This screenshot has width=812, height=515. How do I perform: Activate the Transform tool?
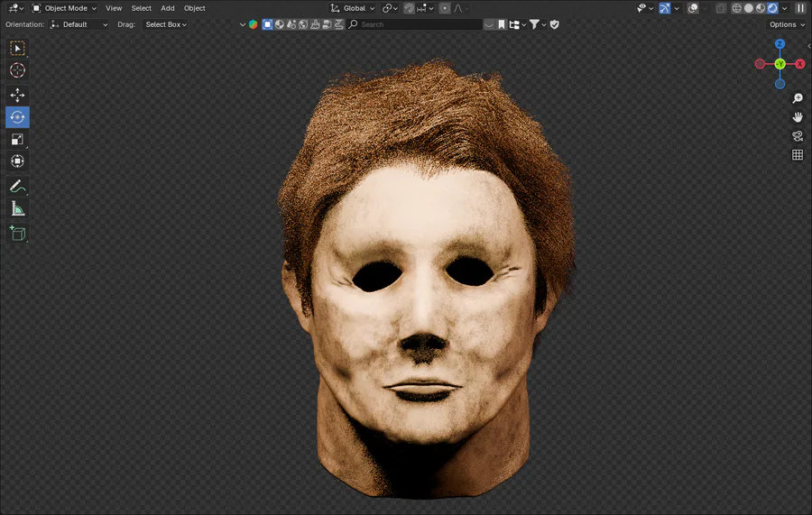click(x=17, y=161)
